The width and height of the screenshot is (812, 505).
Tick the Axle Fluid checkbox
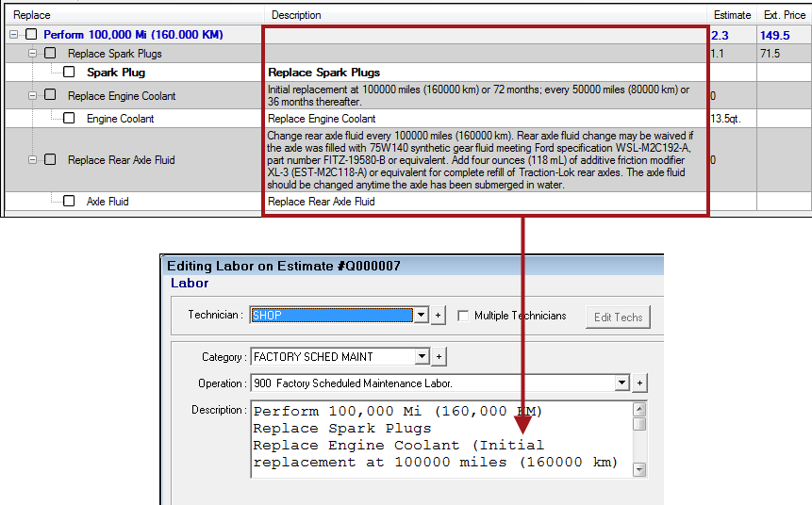point(69,201)
